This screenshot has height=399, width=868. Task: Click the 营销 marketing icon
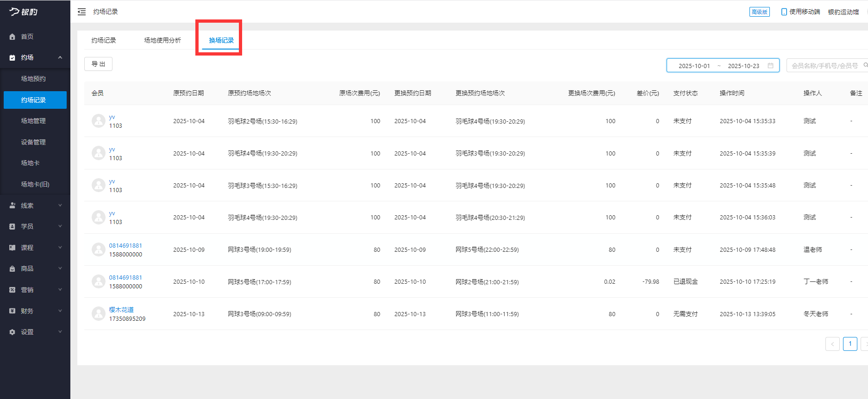pos(12,290)
